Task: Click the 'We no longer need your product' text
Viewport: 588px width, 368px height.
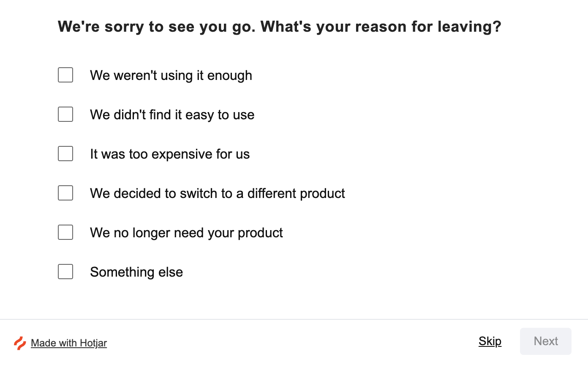Action: pyautogui.click(x=186, y=233)
